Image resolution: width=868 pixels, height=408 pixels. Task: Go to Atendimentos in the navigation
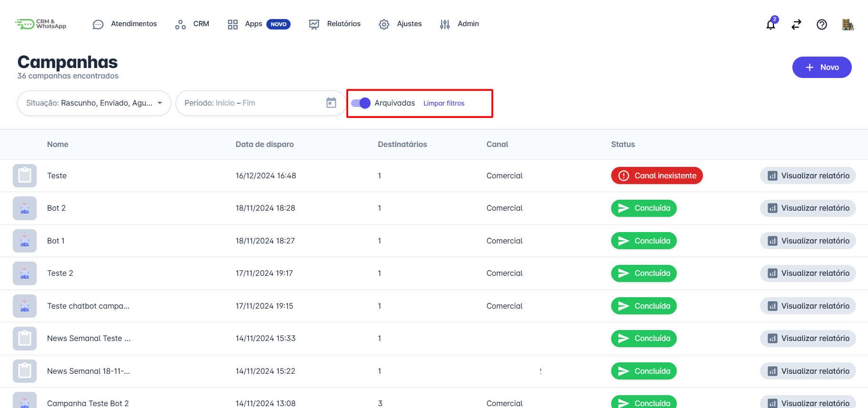point(125,24)
